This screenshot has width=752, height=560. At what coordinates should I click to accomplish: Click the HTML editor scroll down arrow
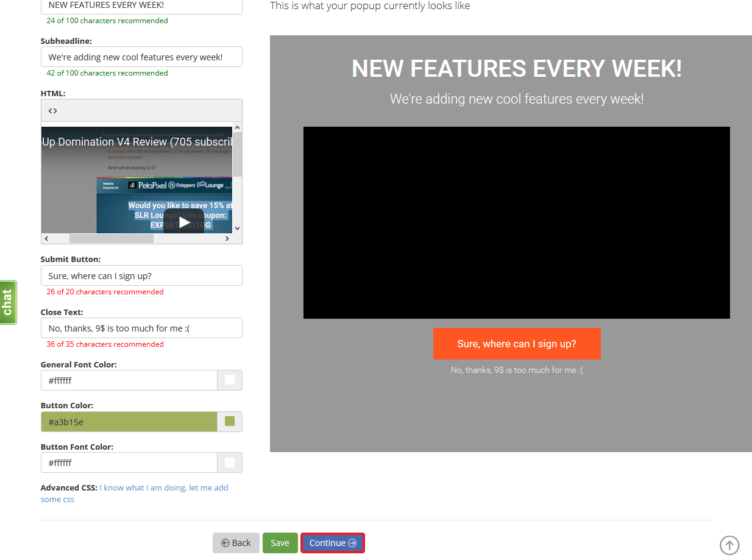click(x=237, y=228)
